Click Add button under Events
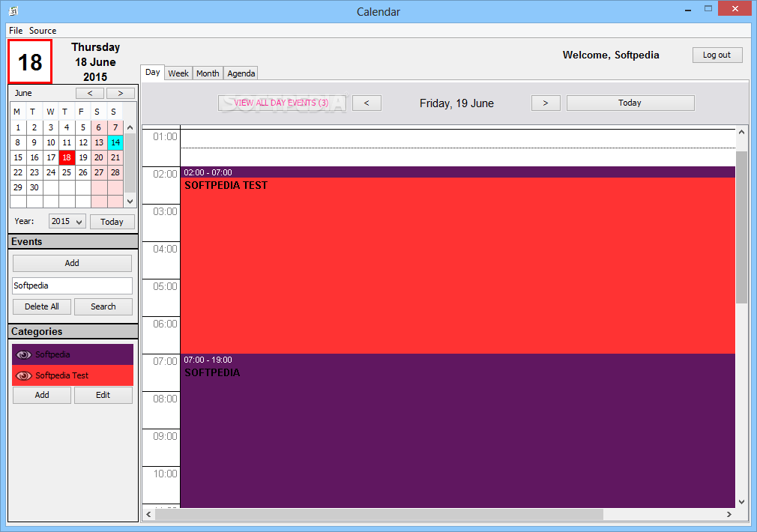The image size is (757, 532). (72, 263)
